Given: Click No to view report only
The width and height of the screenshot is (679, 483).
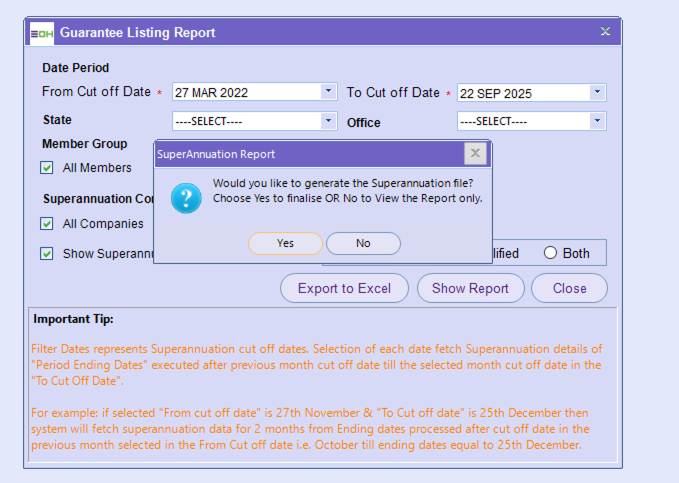Looking at the screenshot, I should click(x=363, y=243).
